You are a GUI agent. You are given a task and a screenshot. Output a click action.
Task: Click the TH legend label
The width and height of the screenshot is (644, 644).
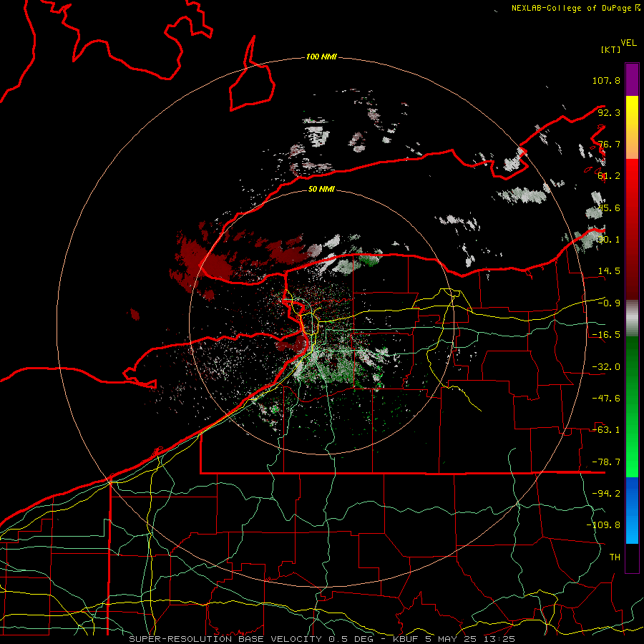[615, 557]
